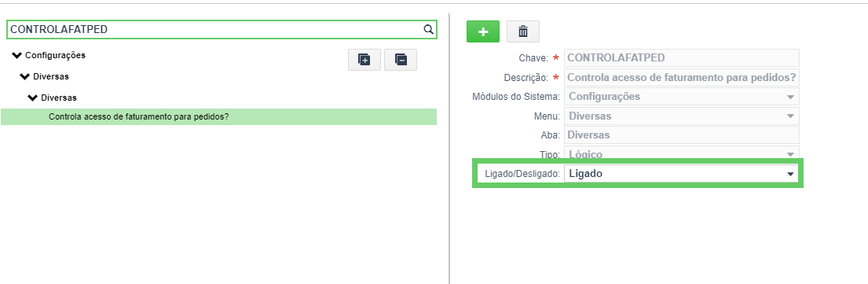Viewport: 868px width, 284px height.
Task: Expand all tree nodes icon
Action: [x=364, y=60]
